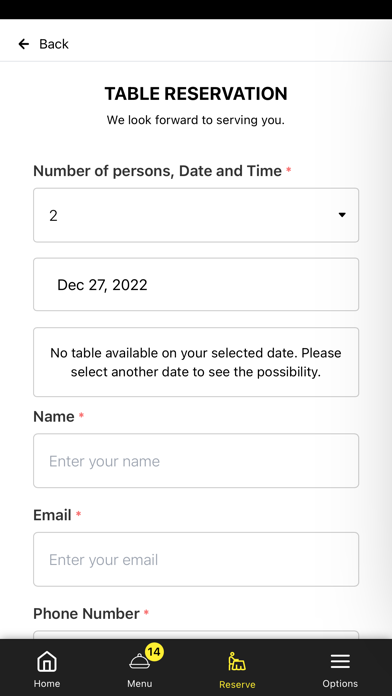Viewport: 392px width, 696px height.
Task: Open the Options hamburger icon
Action: coord(340,662)
